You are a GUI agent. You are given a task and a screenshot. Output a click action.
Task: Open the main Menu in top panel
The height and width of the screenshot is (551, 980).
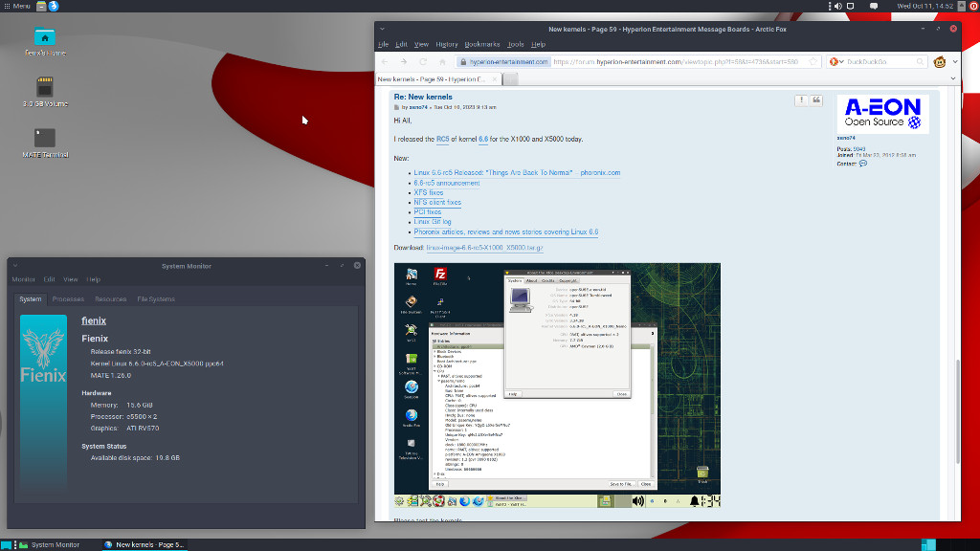17,6
